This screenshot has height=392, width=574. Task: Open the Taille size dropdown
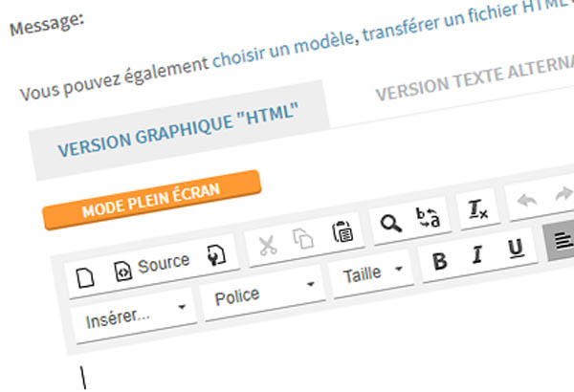point(372,273)
